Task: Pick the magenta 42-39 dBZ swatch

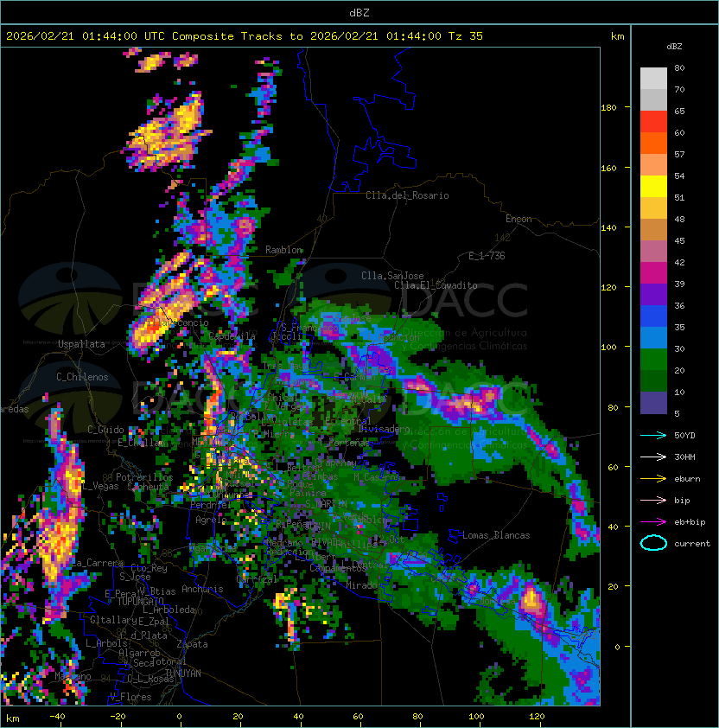Action: click(653, 273)
